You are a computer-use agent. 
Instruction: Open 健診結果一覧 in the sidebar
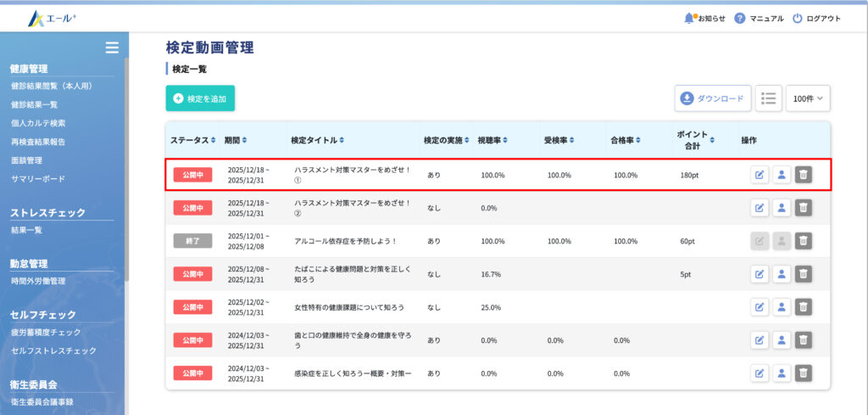pos(34,104)
